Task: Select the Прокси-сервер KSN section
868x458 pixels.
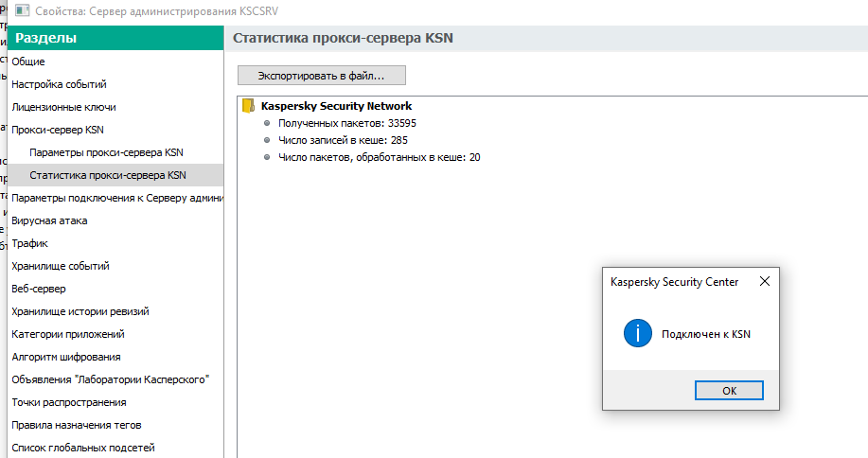Action: 115,130
